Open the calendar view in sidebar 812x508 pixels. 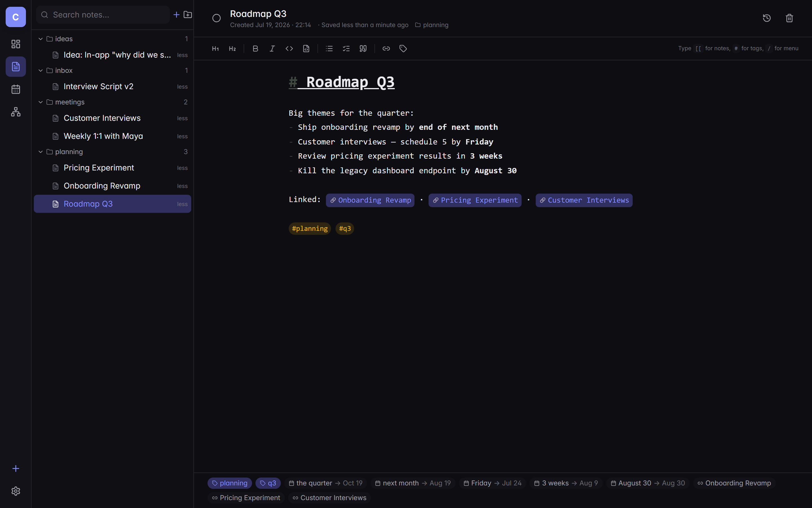pyautogui.click(x=16, y=89)
